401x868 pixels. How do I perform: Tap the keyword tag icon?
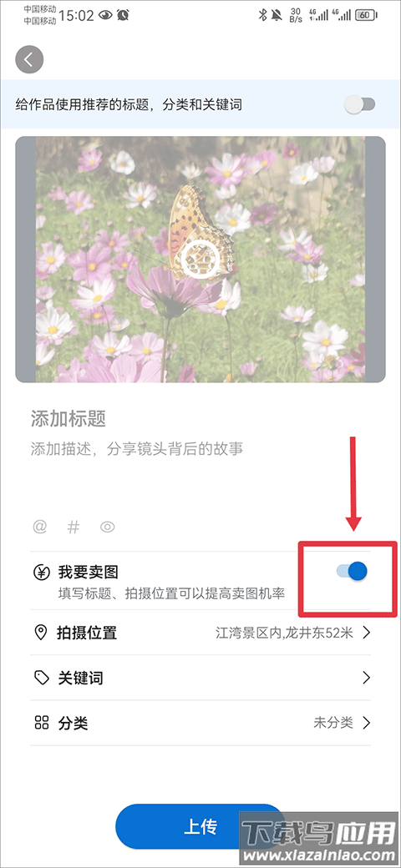pyautogui.click(x=42, y=678)
